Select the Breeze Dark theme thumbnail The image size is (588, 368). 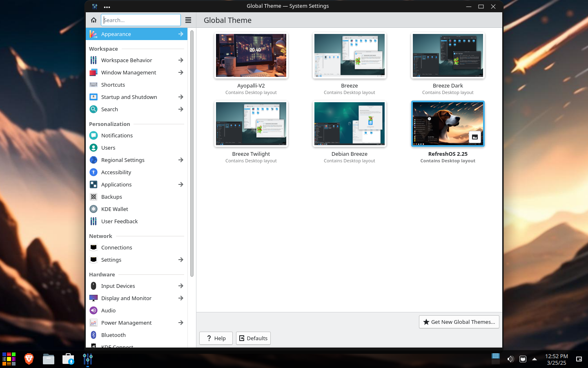coord(448,56)
